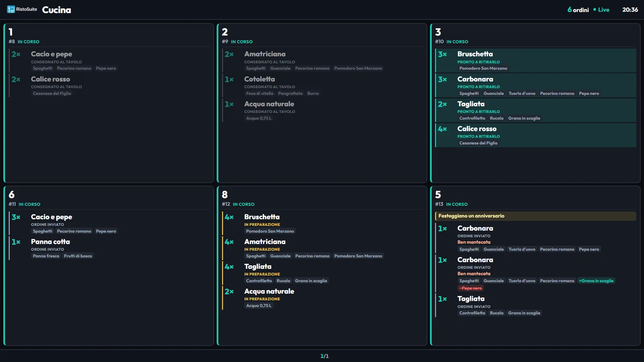Open table 3 order header #10
This screenshot has height=362, width=644.
coord(536,35)
